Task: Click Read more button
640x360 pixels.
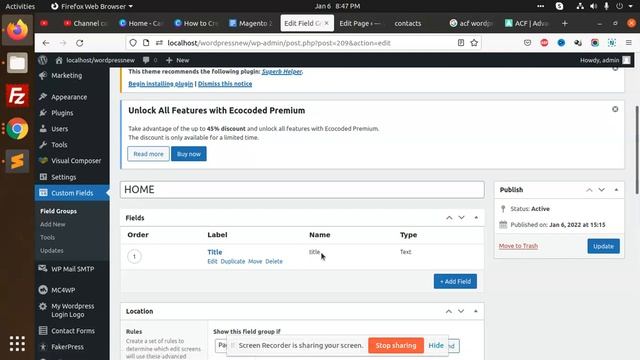Action: [148, 154]
